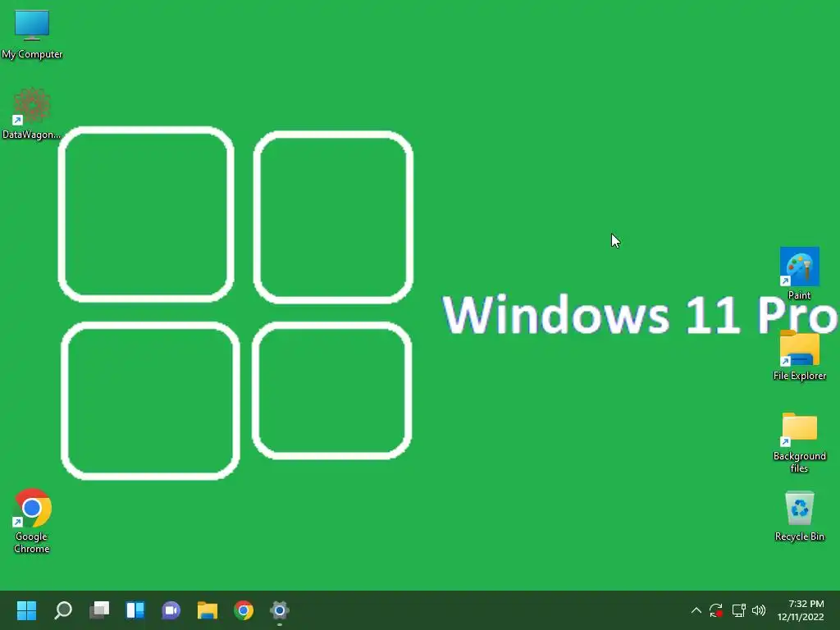Click the My Computer label text
The height and width of the screenshot is (630, 840).
pyautogui.click(x=32, y=54)
